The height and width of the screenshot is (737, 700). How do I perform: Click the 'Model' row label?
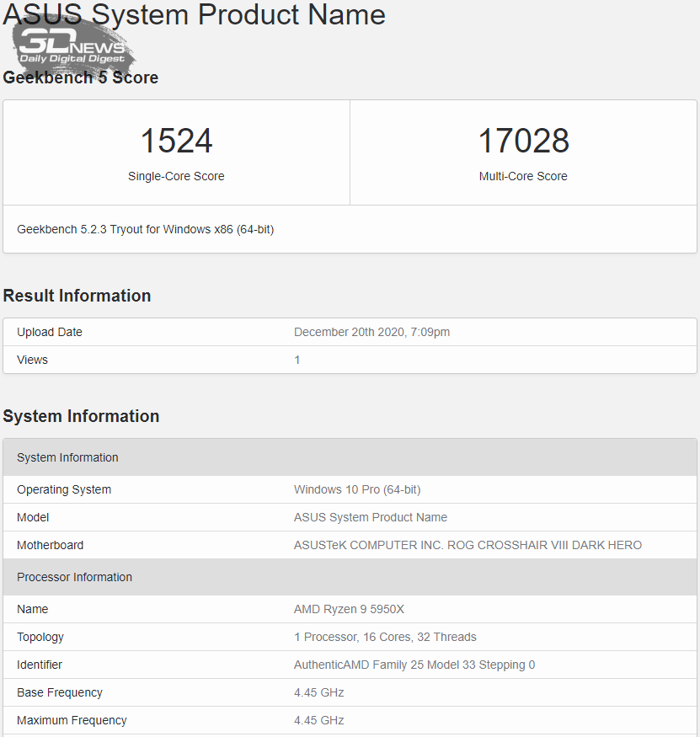pos(33,517)
